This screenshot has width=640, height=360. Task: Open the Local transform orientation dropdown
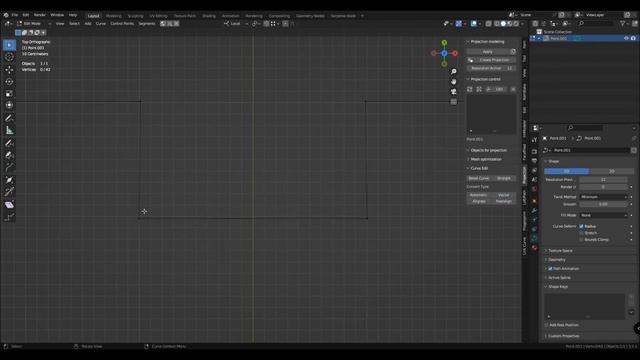(236, 24)
